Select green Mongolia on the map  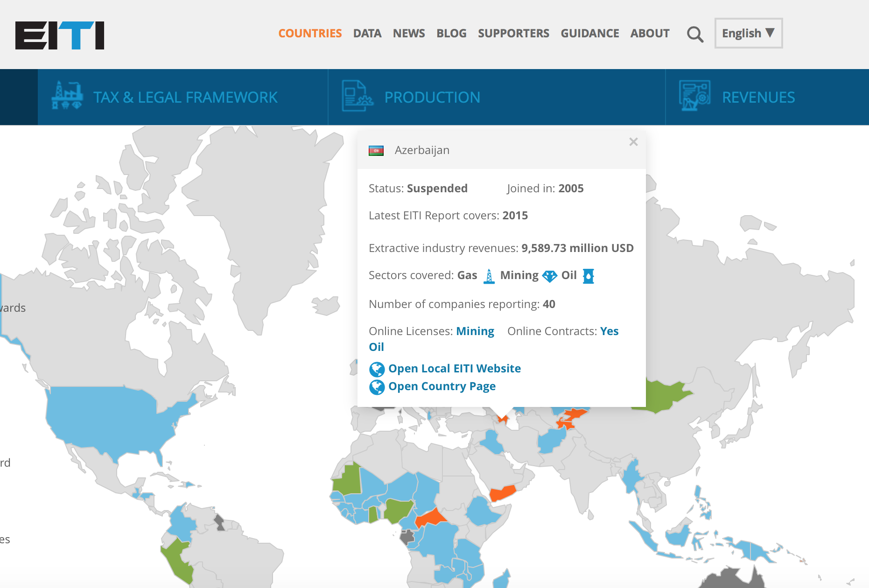663,397
